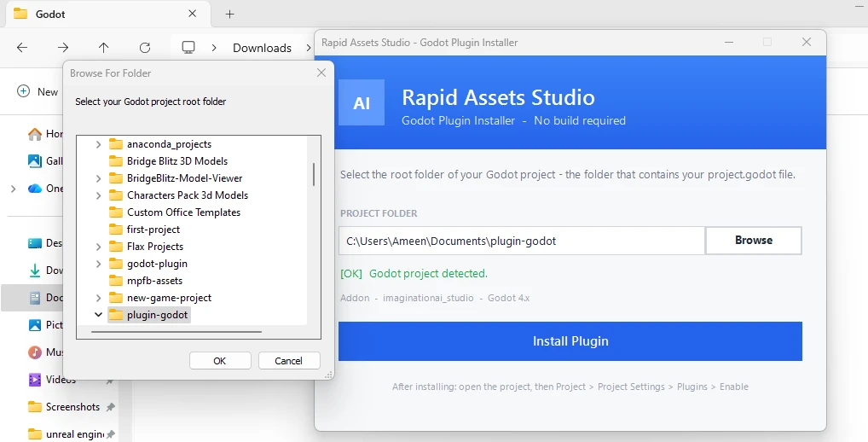868x442 pixels.
Task: Open Desktop in File Explorer sidebar
Action: 45,242
